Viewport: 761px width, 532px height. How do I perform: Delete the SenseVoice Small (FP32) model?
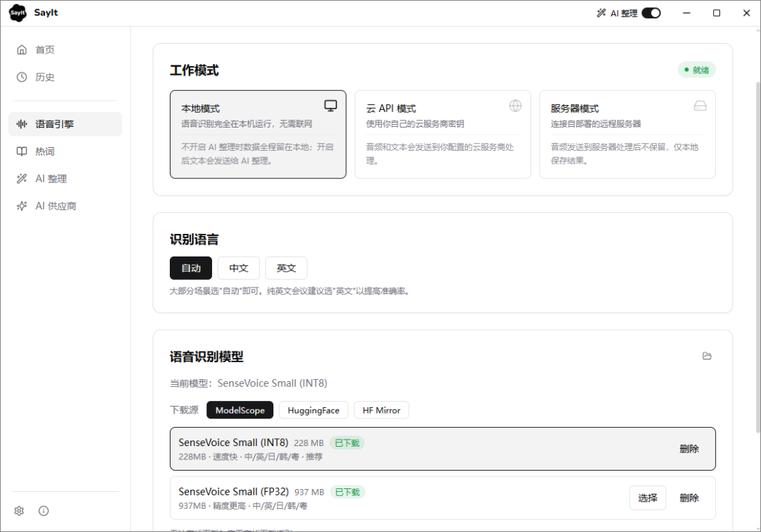pyautogui.click(x=689, y=498)
